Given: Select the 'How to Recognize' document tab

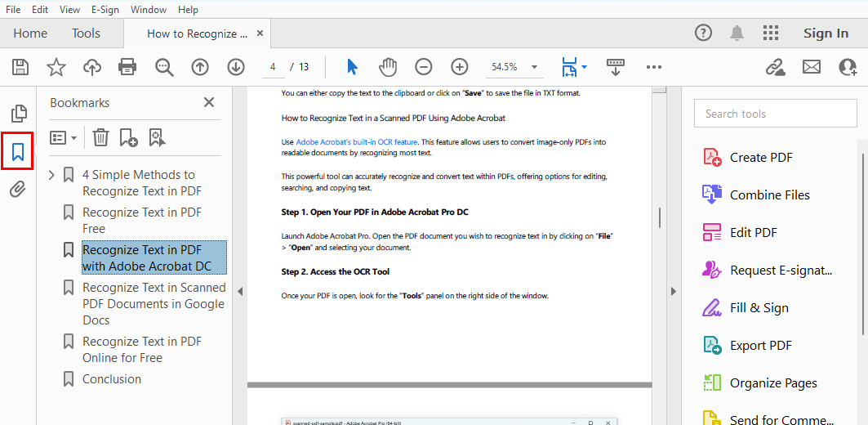Looking at the screenshot, I should 197,34.
